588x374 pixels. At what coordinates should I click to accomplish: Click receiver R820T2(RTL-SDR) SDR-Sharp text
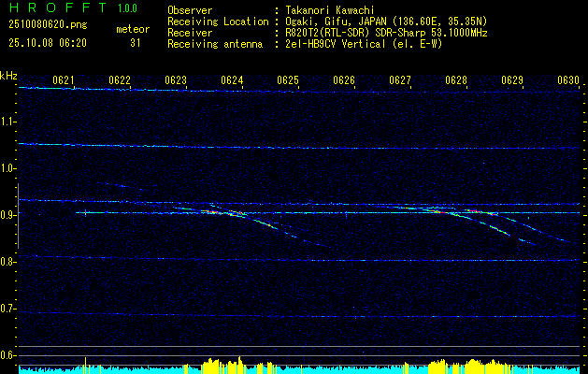point(386,33)
